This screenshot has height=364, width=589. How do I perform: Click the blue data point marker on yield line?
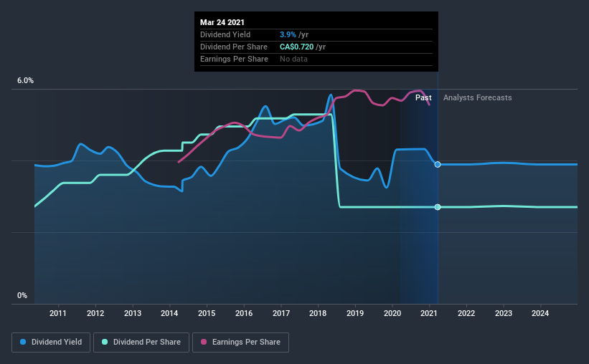(438, 164)
